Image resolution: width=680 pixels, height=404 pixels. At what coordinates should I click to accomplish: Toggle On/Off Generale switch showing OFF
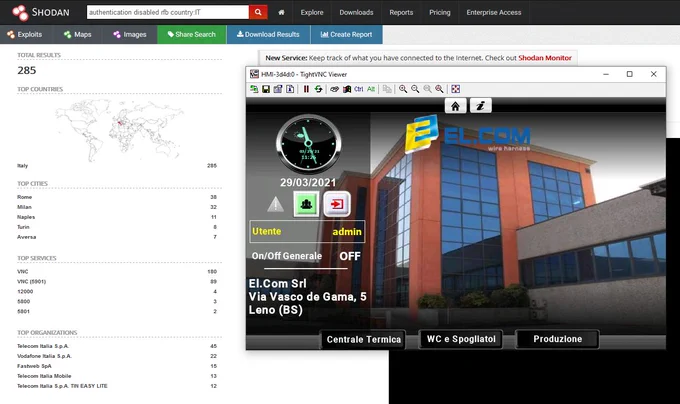(350, 256)
